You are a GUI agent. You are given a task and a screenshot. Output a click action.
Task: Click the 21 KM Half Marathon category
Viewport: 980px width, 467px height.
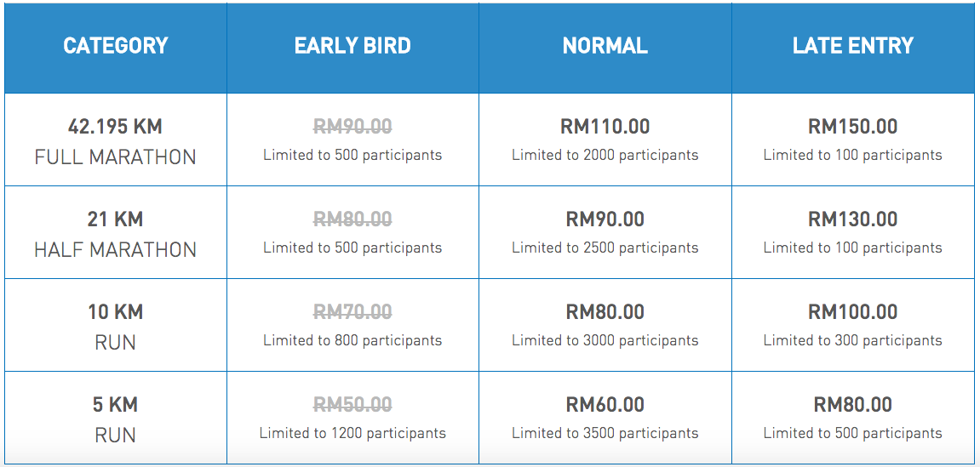pyautogui.click(x=116, y=234)
